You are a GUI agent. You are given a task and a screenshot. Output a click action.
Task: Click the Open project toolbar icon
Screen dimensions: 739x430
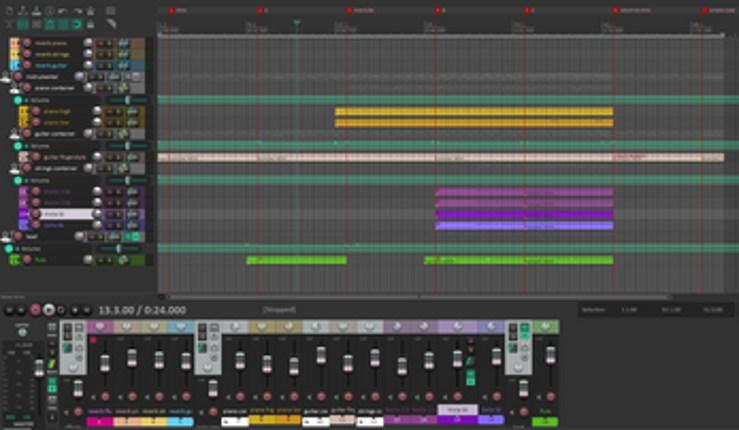pos(23,11)
